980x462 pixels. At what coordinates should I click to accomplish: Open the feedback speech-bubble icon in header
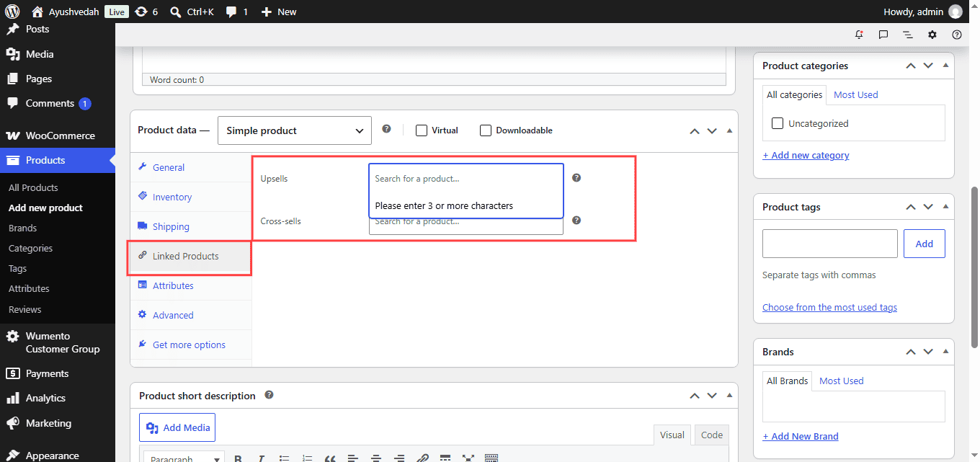(x=883, y=35)
